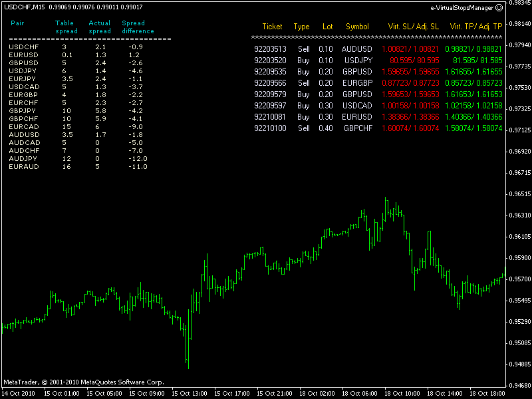Click the GBPCHF pair in spread table
Image resolution: width=532 pixels, height=399 pixels.
tap(23, 119)
